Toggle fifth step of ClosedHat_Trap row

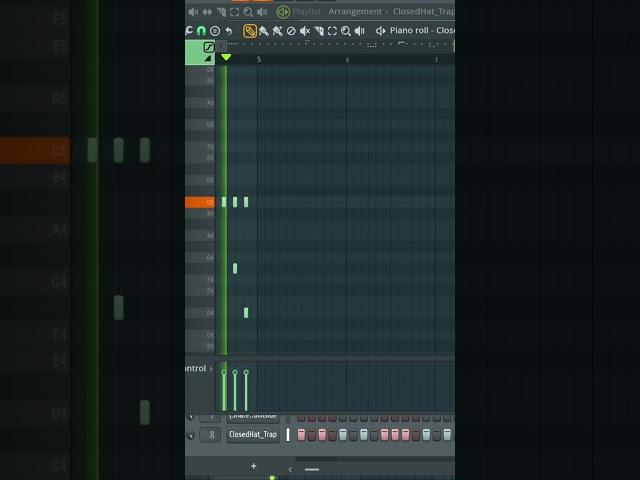(343, 435)
